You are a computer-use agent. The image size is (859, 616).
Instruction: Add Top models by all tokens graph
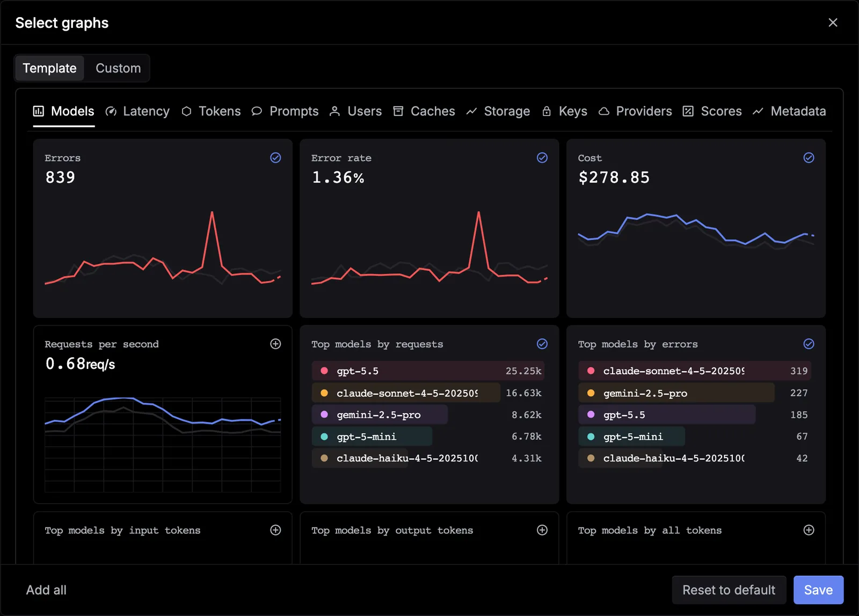coord(809,530)
